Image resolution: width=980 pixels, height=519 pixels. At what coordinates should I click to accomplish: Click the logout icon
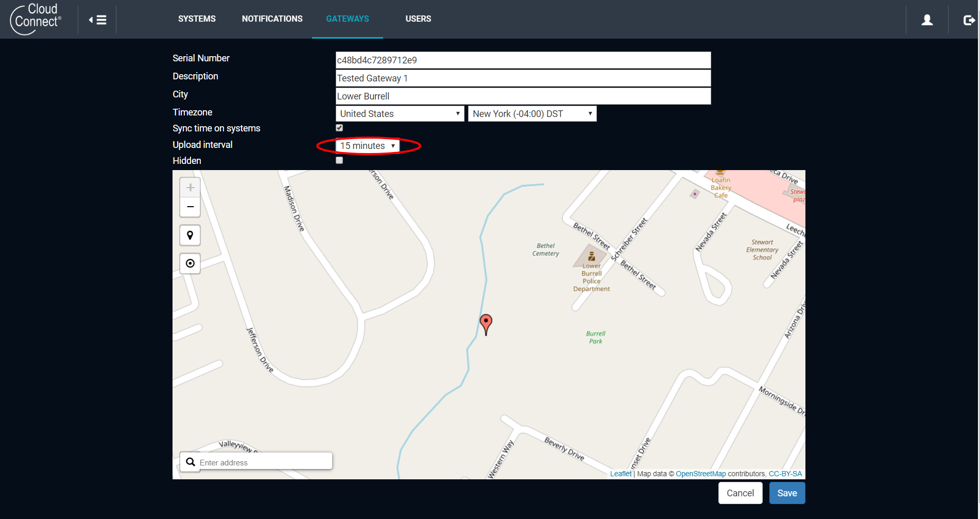coord(969,20)
